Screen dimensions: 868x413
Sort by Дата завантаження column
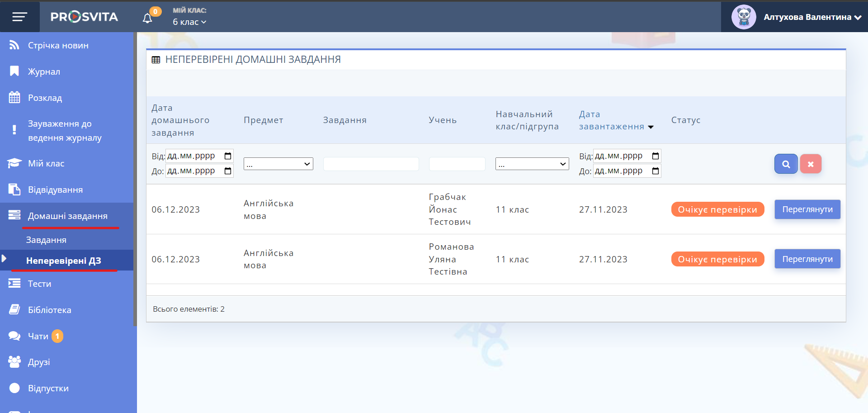point(612,127)
